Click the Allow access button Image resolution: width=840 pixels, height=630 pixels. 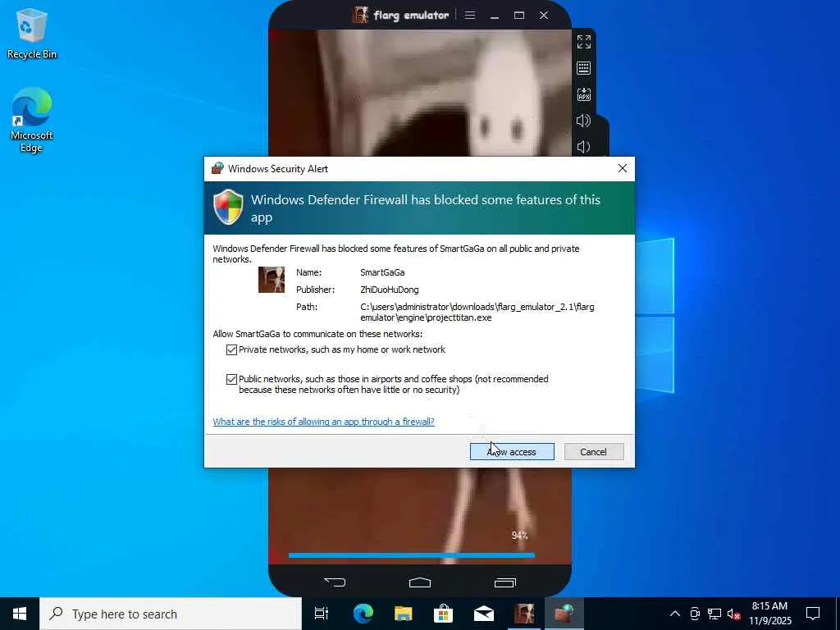[512, 452]
